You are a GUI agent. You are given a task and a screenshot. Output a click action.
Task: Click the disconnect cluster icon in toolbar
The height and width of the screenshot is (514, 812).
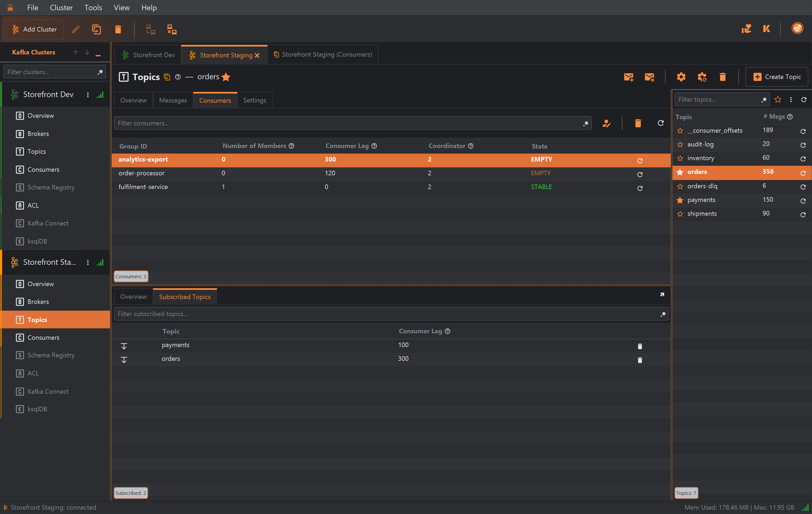[172, 29]
